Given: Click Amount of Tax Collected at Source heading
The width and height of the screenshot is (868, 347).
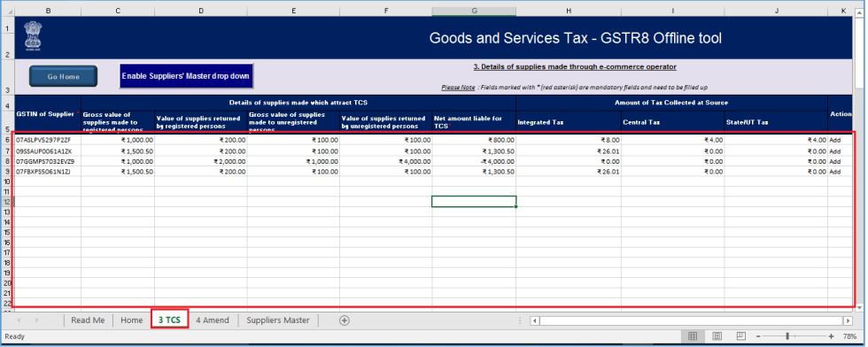Looking at the screenshot, I should (671, 103).
